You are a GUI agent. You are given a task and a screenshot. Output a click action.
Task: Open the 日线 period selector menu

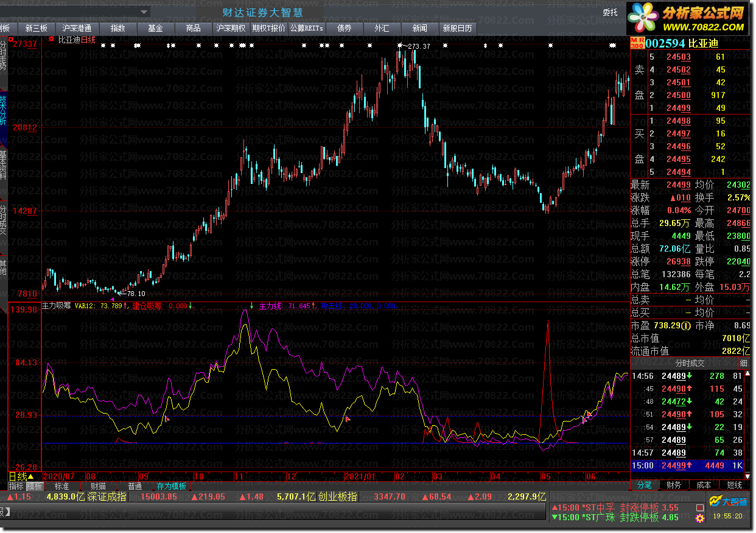21,476
